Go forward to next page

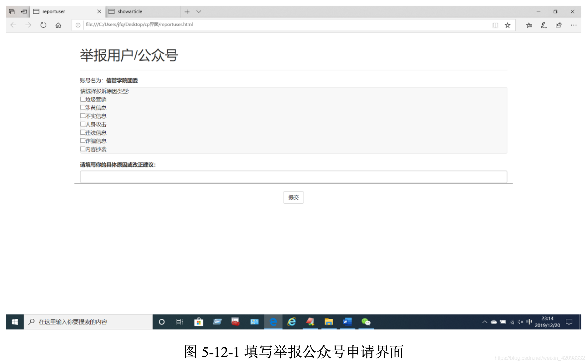tap(28, 25)
